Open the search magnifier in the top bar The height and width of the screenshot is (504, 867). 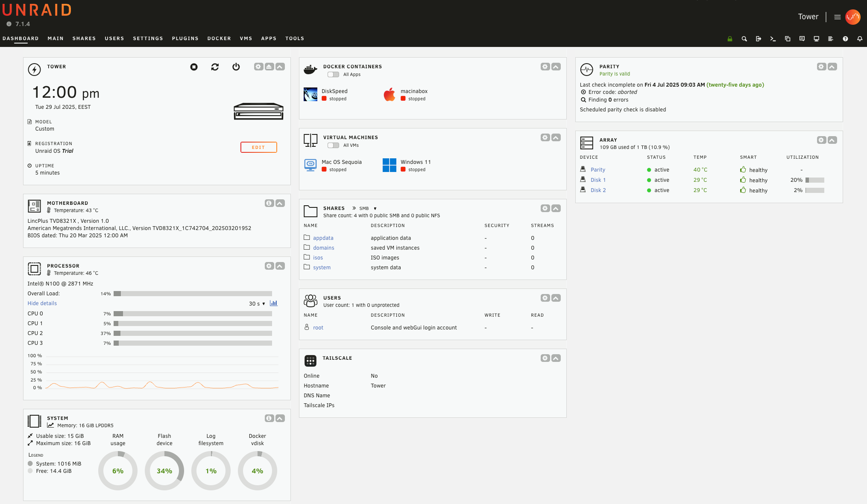click(744, 39)
